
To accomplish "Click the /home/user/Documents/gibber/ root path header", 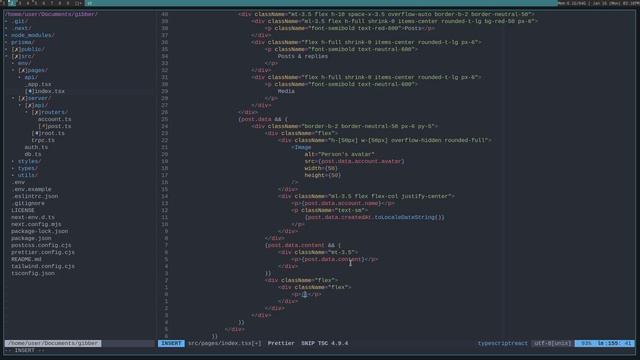I will pos(51,14).
